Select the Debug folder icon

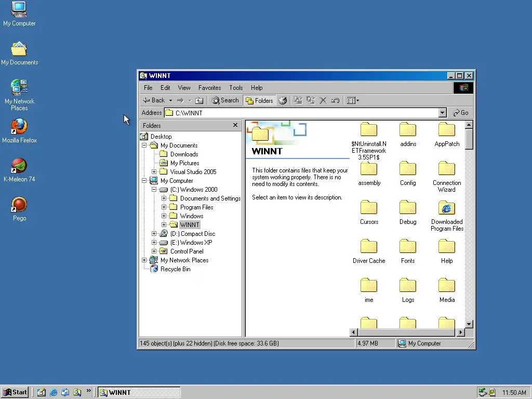pos(408,208)
